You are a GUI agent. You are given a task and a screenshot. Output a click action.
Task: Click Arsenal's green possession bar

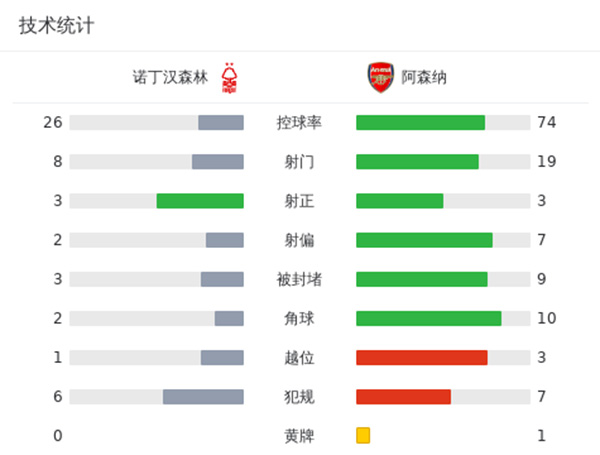420,123
